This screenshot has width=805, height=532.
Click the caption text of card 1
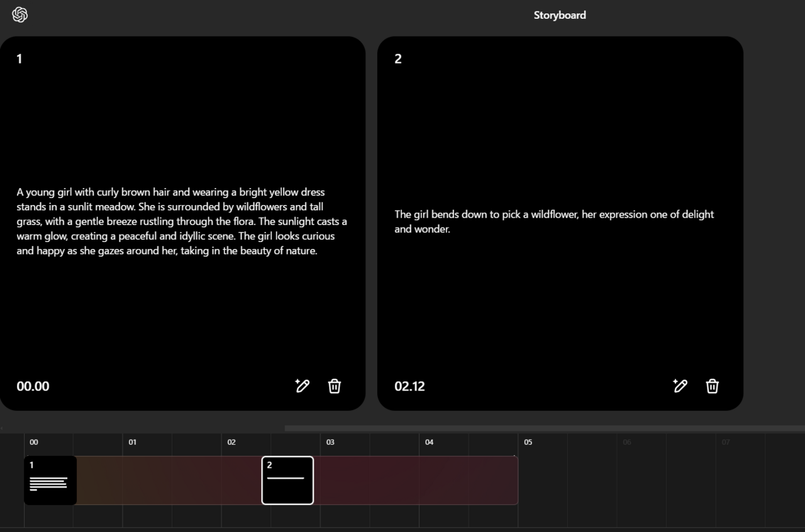[182, 221]
